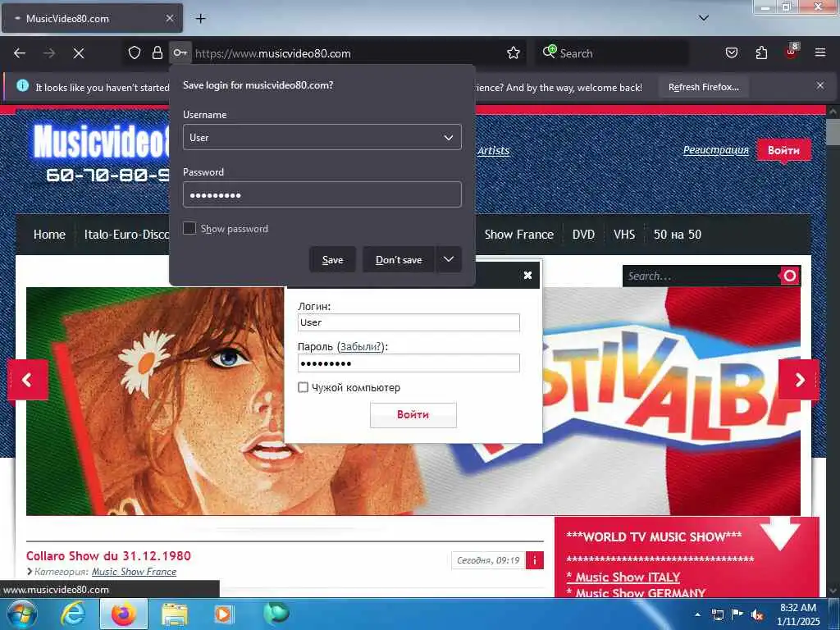This screenshot has width=840, height=630.
Task: Open the Extensions puzzle icon
Action: 761,52
